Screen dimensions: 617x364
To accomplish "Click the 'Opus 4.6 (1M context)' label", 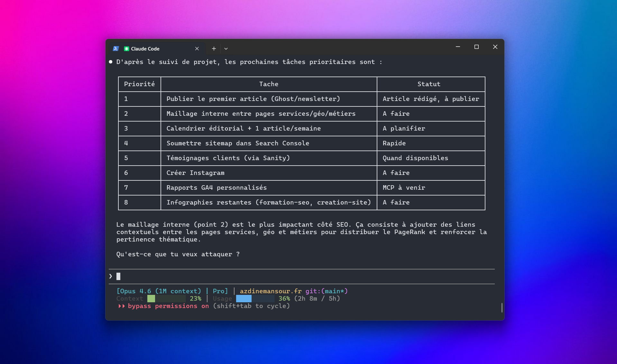I will pos(159,291).
